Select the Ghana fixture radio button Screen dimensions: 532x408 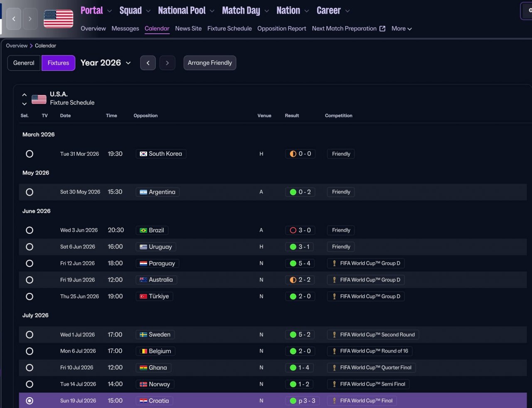30,368
